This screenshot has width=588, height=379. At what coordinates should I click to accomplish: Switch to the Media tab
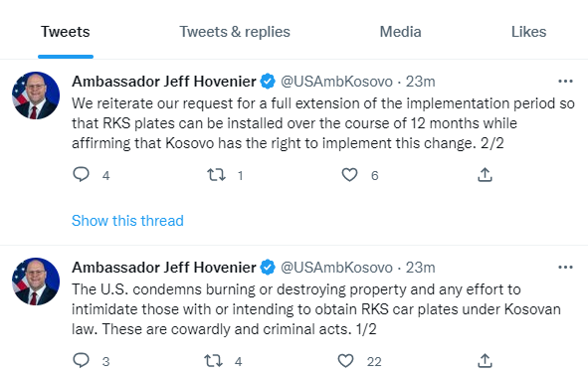(401, 32)
